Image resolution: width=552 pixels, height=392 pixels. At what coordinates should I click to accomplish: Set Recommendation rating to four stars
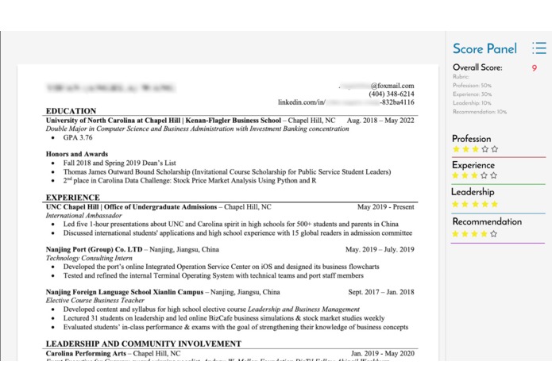pos(484,234)
